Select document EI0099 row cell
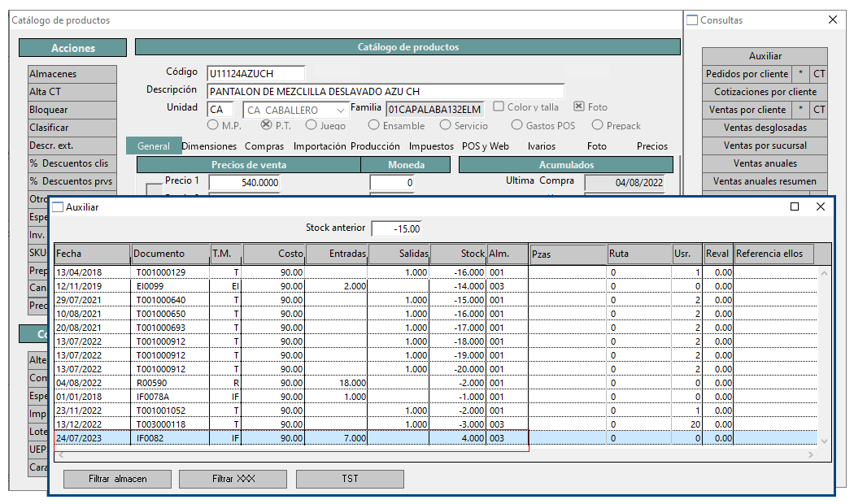This screenshot has height=504, width=854. coord(170,286)
